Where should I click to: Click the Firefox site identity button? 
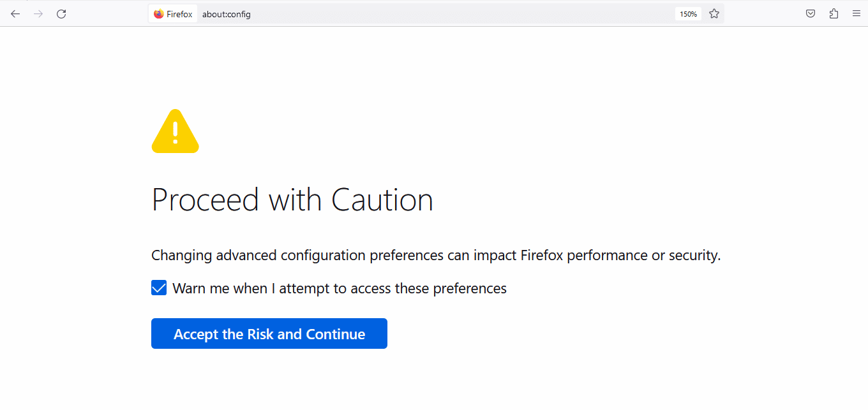pos(172,13)
